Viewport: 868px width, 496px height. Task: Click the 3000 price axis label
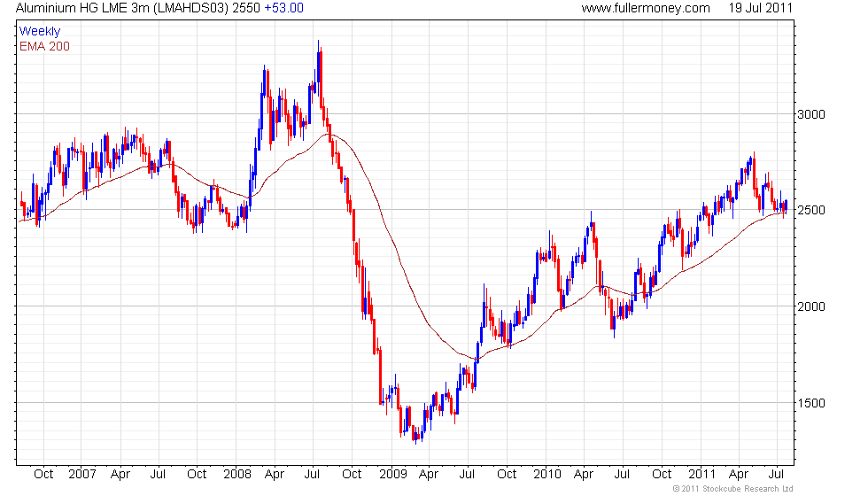point(811,114)
